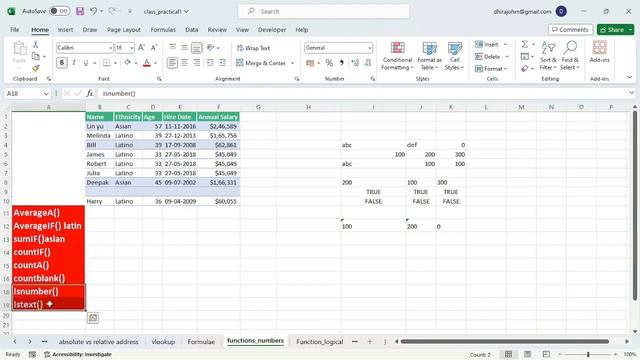
Task: Open Borders dropdown arrow
Action: [x=115, y=63]
